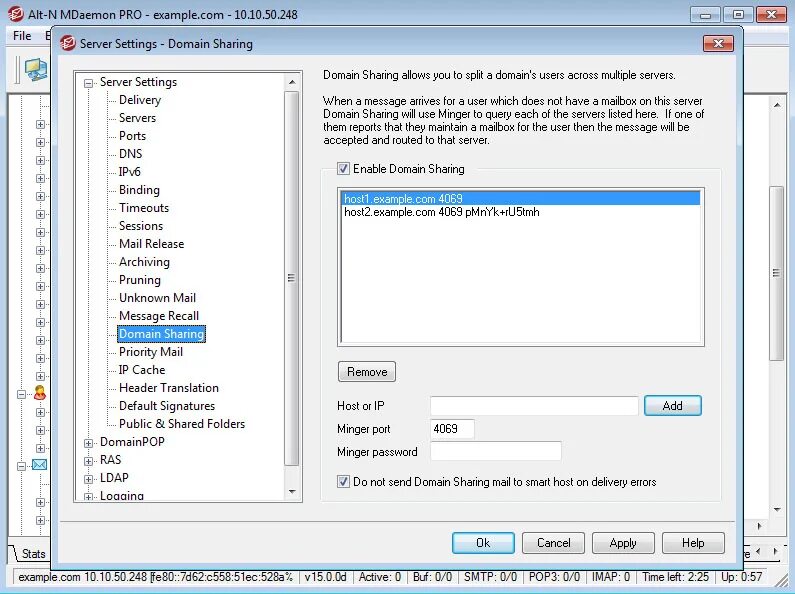
Task: Select Mail Release in settings tree
Action: pyautogui.click(x=152, y=244)
